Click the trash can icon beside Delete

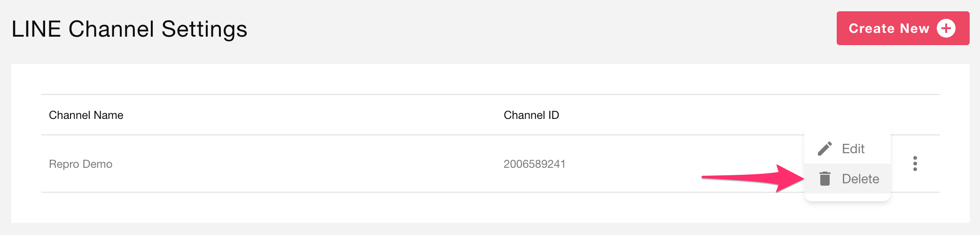tap(824, 179)
